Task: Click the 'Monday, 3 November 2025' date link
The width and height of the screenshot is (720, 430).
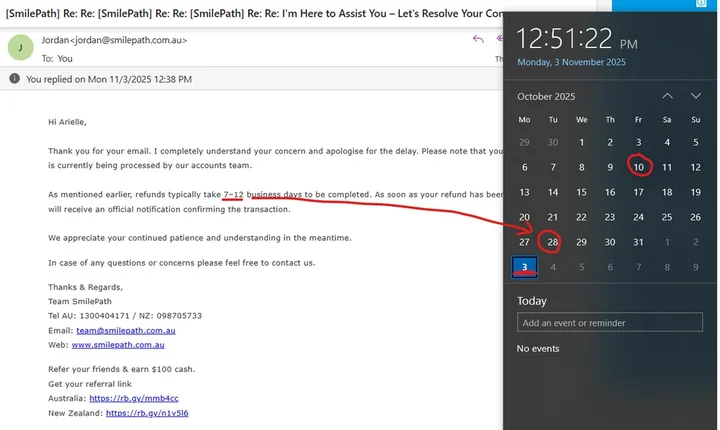Action: coord(571,62)
